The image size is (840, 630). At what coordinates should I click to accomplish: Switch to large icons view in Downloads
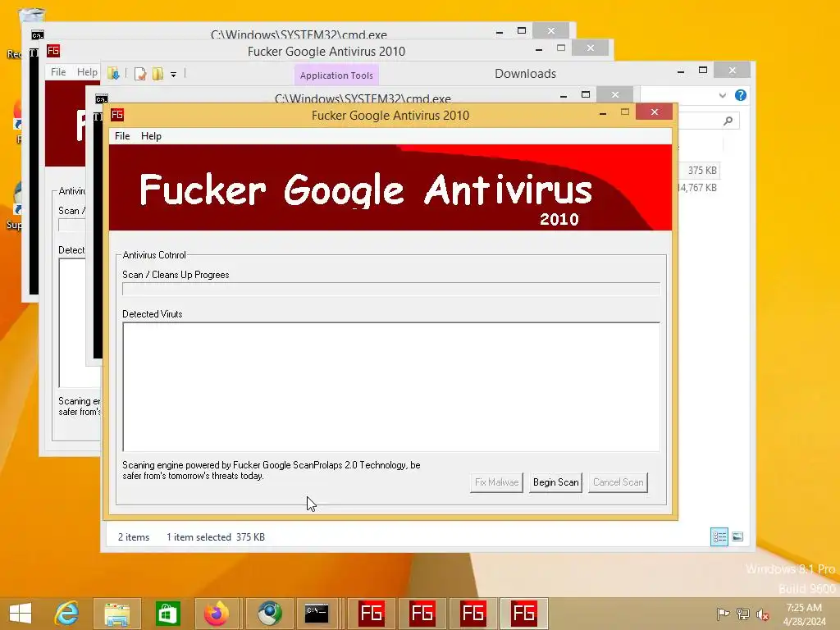coord(737,536)
